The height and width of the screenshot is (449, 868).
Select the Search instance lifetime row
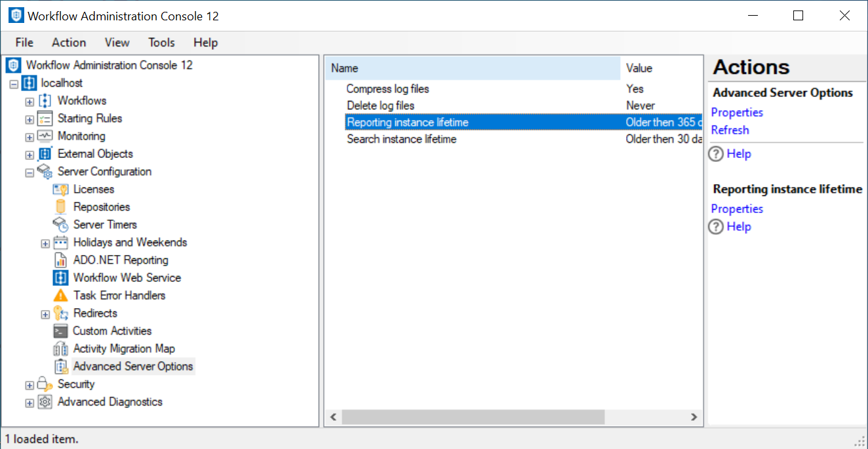(x=401, y=139)
